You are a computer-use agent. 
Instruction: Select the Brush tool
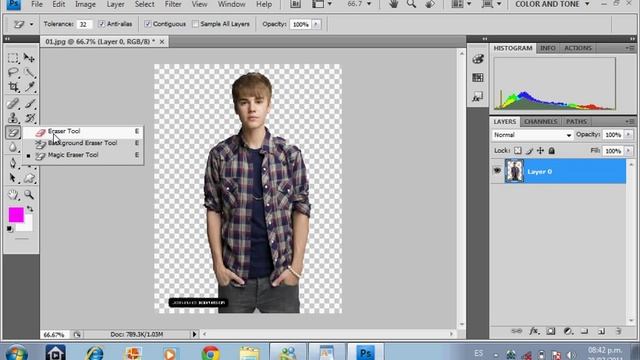29,103
